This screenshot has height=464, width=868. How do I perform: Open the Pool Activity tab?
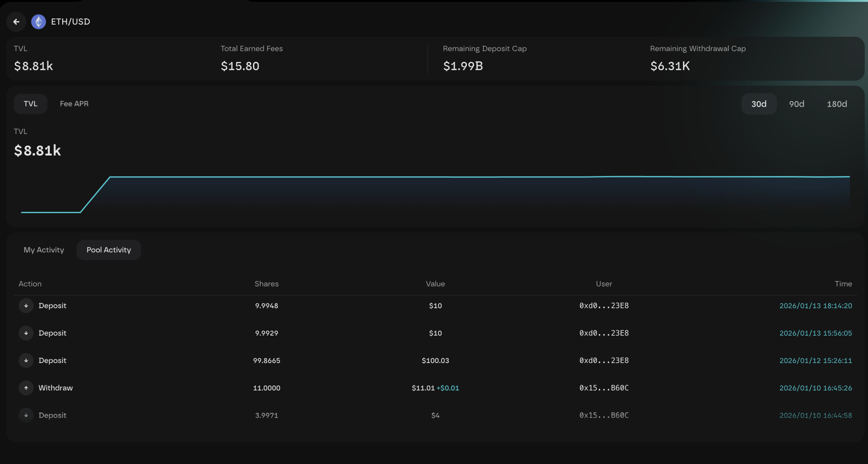108,250
